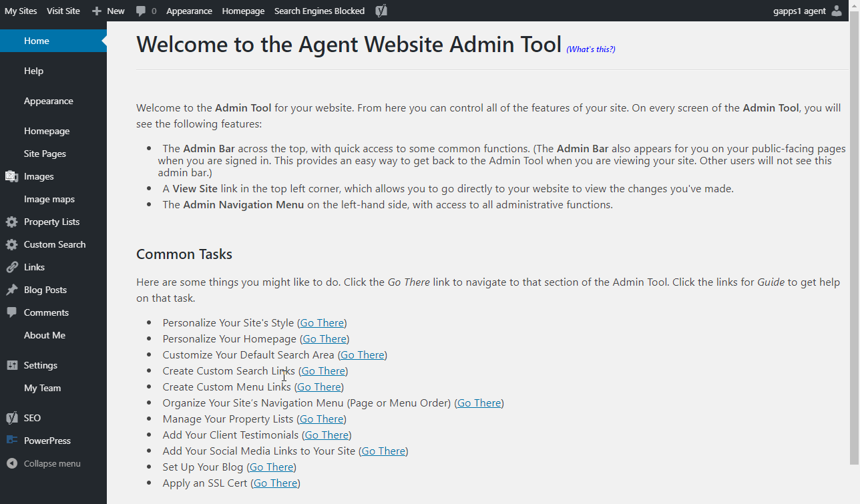Click the plus icon next to New
This screenshot has width=860, height=504.
[x=97, y=11]
